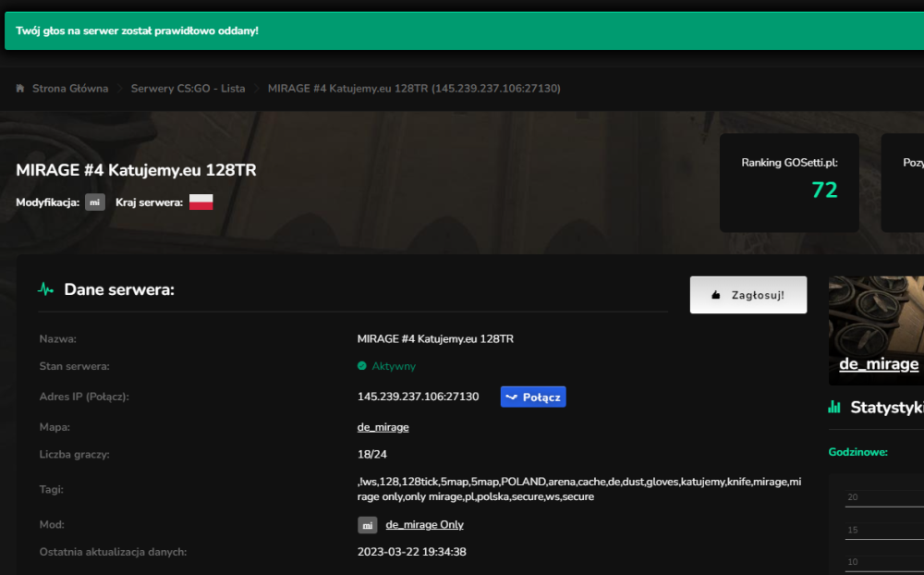
Task: Click the Godzinowe statistics label
Action: (858, 452)
